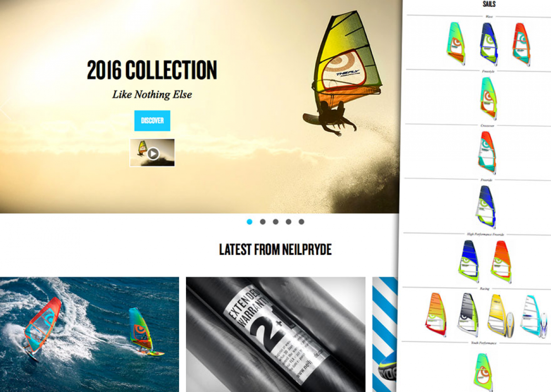Select the first carousel dot indicator
Image resolution: width=551 pixels, height=392 pixels.
click(x=249, y=222)
